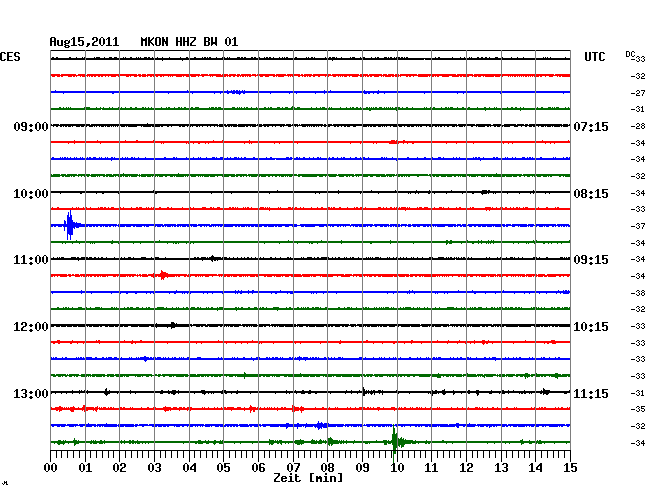Click the 11:15 UTC time label
The width and height of the screenshot is (650, 494).
[x=591, y=393]
